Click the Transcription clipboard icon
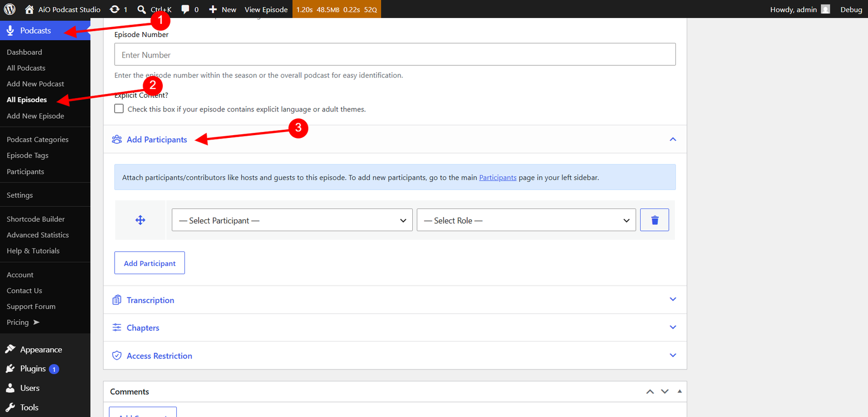This screenshot has height=417, width=868. (x=117, y=300)
